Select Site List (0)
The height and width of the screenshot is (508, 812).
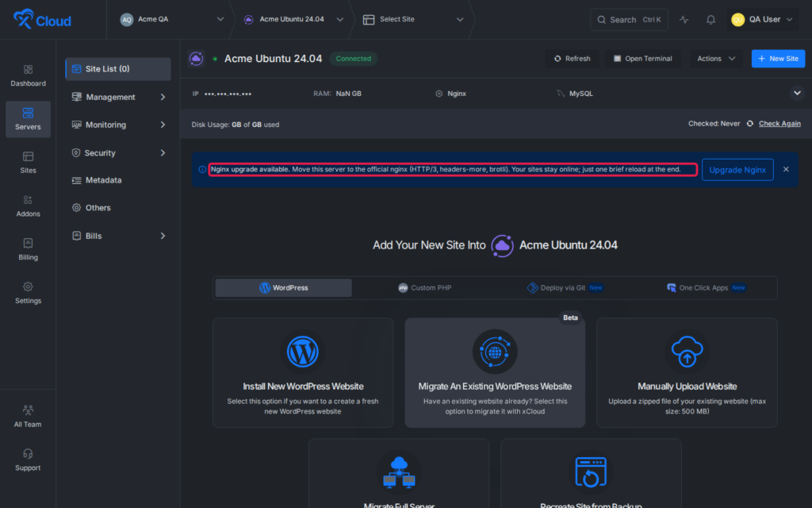pyautogui.click(x=118, y=69)
